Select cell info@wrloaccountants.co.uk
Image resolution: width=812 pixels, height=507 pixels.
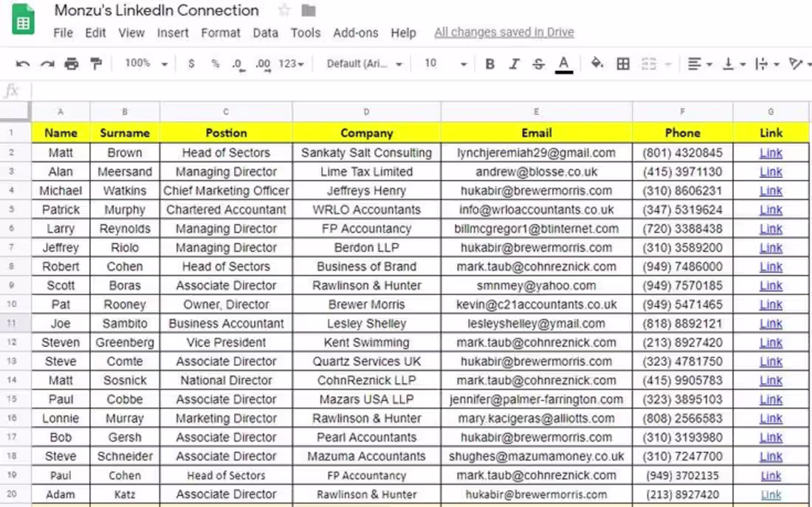[537, 210]
